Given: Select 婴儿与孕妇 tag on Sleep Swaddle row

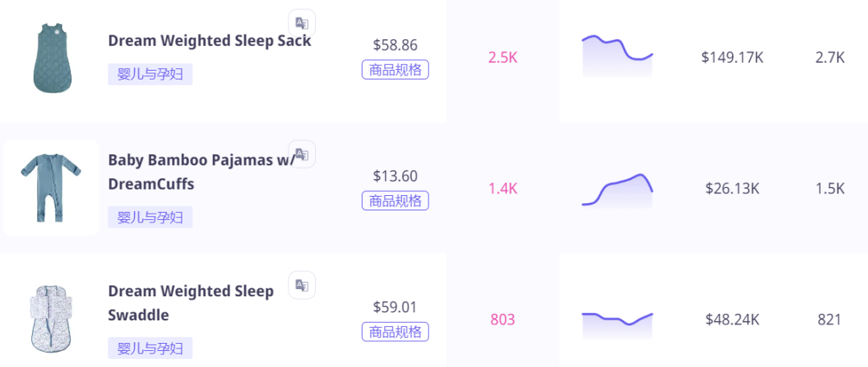Looking at the screenshot, I should [x=150, y=349].
